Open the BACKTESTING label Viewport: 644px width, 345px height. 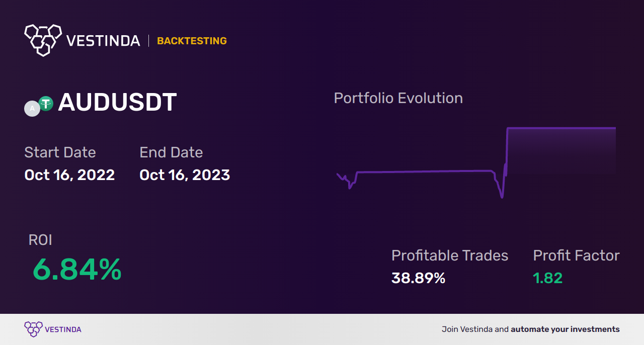click(192, 41)
